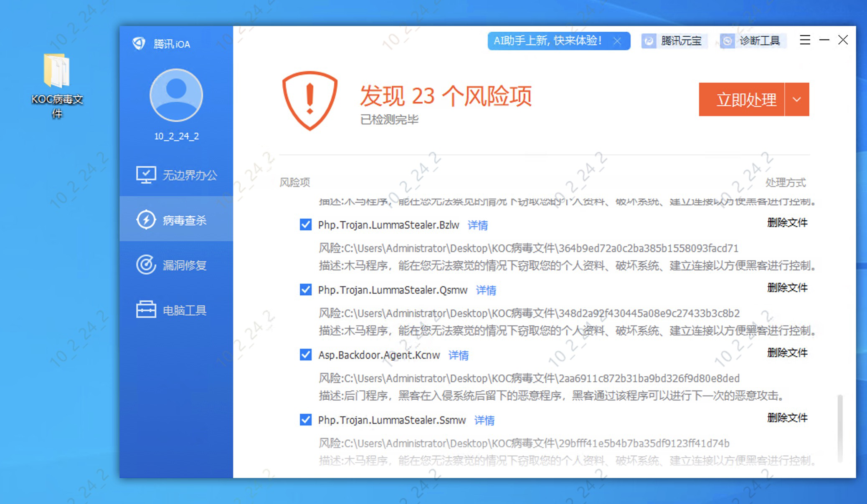The height and width of the screenshot is (504, 867).
Task: Open 腾讯元宝 from top bar
Action: [x=674, y=41]
